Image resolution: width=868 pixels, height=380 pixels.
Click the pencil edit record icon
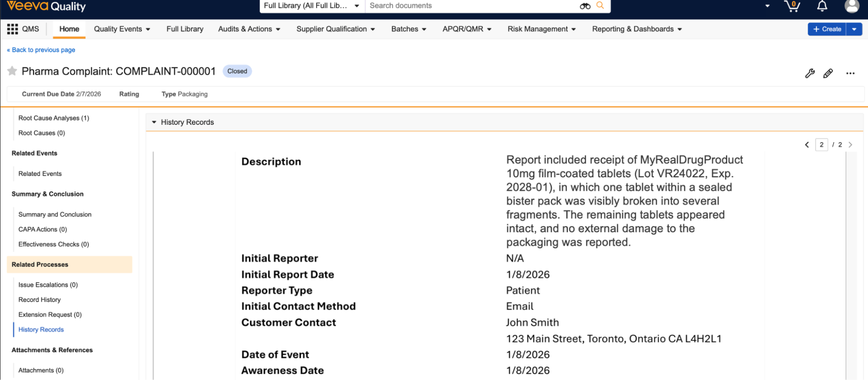click(x=828, y=73)
